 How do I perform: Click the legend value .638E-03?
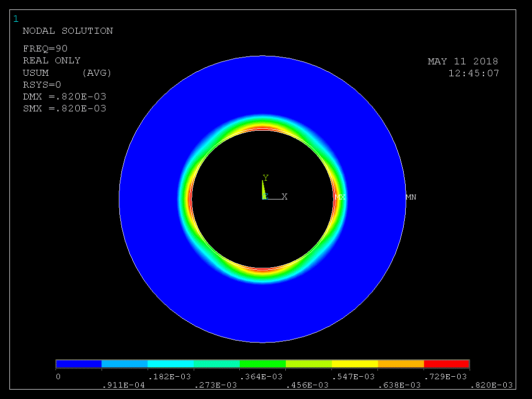[399, 385]
